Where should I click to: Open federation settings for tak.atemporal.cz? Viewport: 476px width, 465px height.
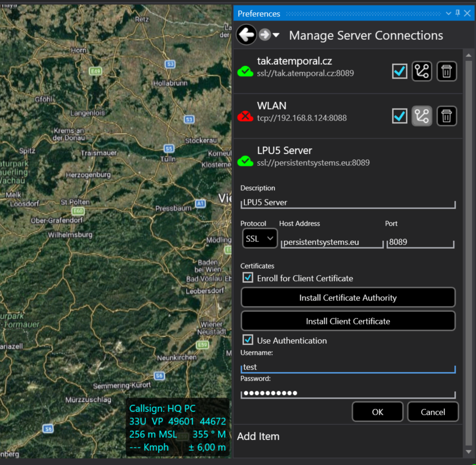pos(422,71)
